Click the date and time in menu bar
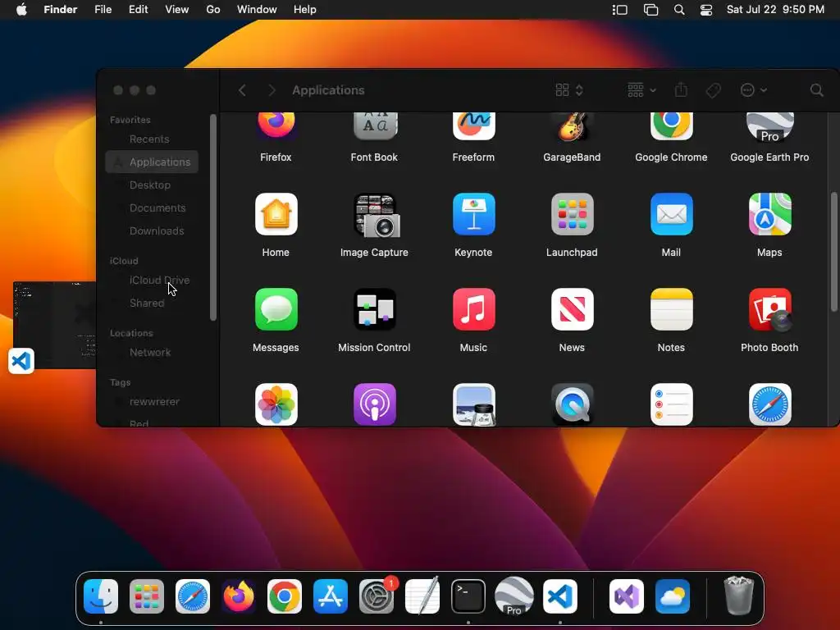840x630 pixels. [775, 10]
